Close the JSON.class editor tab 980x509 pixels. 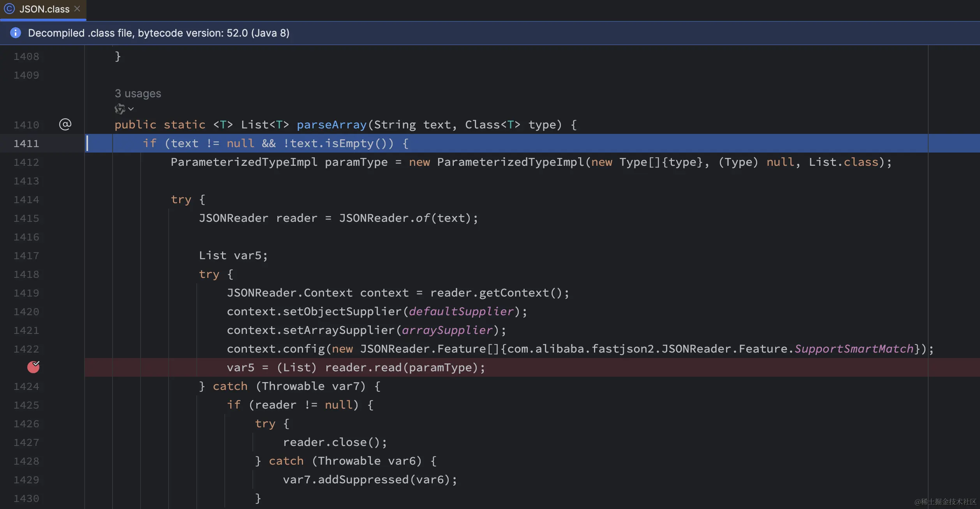77,9
